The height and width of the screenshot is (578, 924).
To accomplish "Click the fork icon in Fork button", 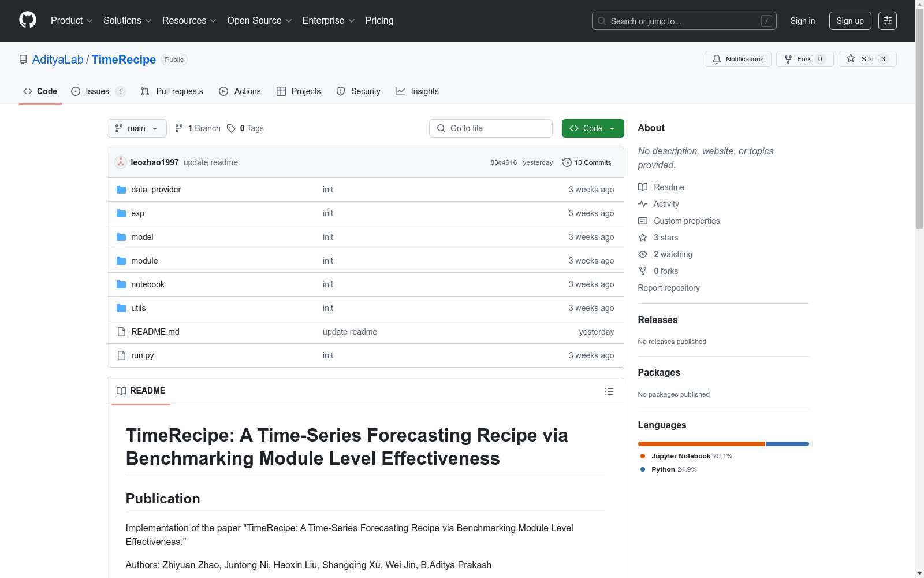I will tap(788, 59).
